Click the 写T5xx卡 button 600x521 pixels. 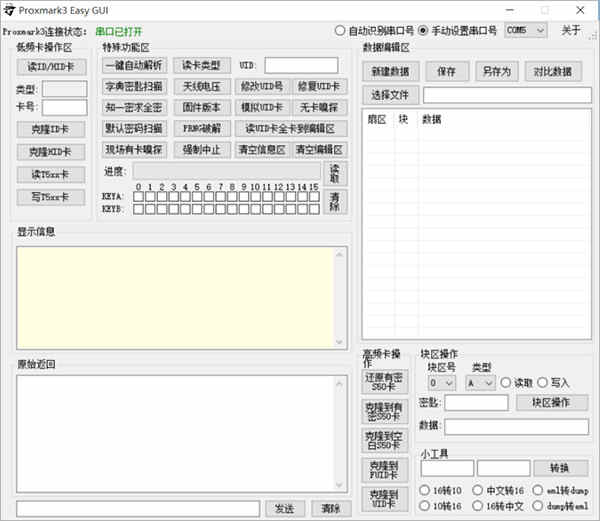point(51,197)
